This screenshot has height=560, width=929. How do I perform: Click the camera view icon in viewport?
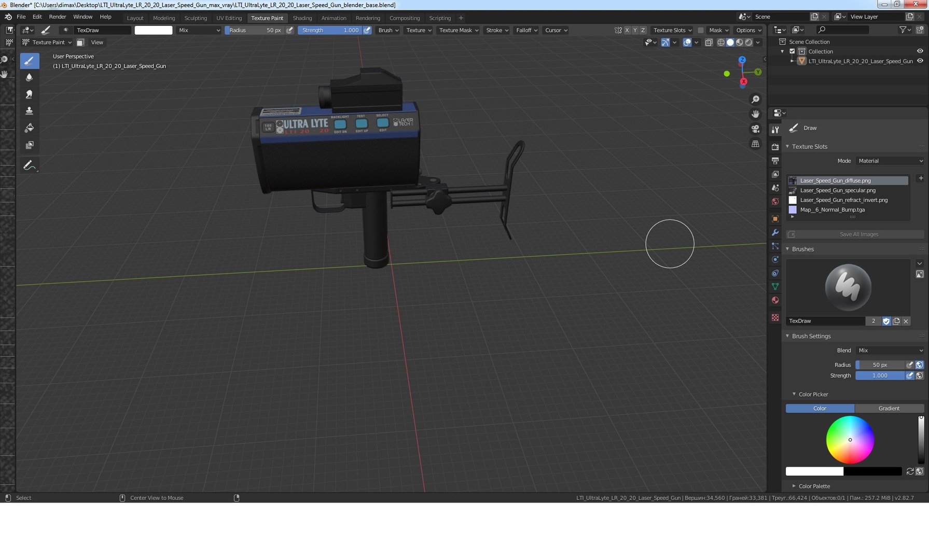pos(755,129)
